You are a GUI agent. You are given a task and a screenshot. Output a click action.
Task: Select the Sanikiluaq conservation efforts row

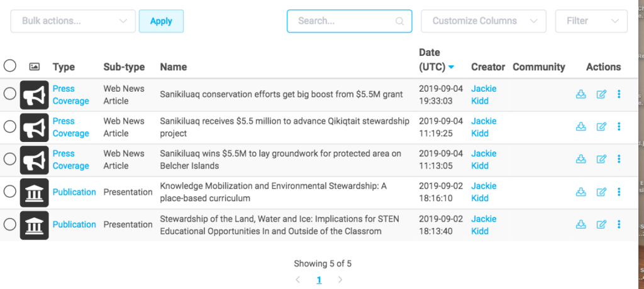coord(10,94)
